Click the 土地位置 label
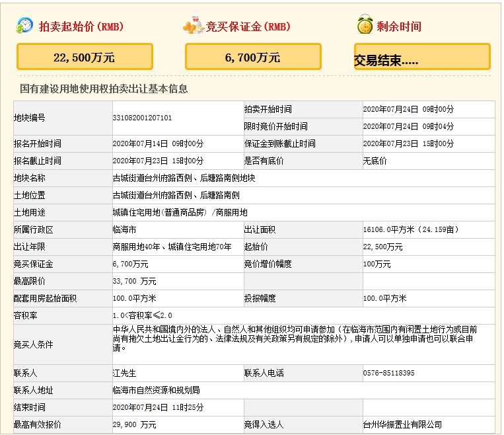 [29, 195]
